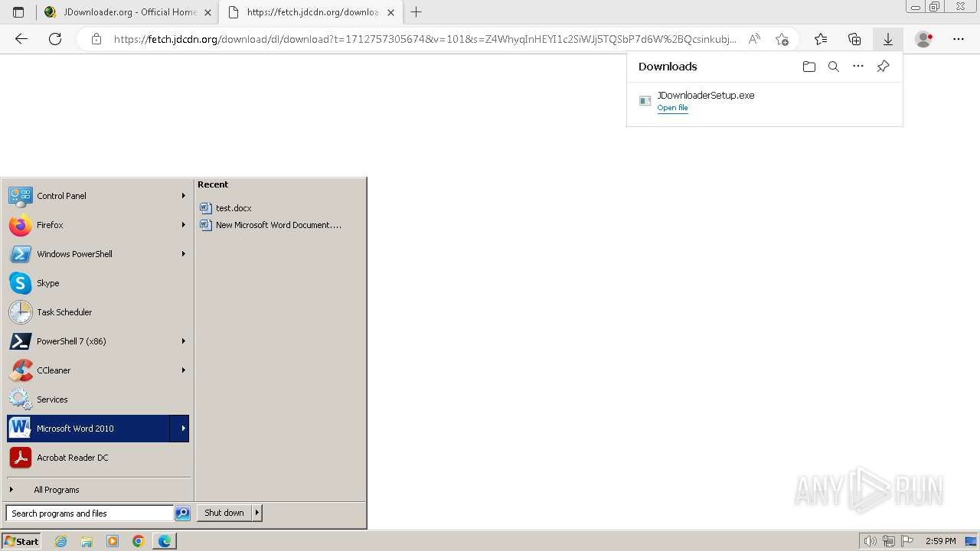Open Task Scheduler
This screenshot has width=980, height=551.
[x=98, y=312]
